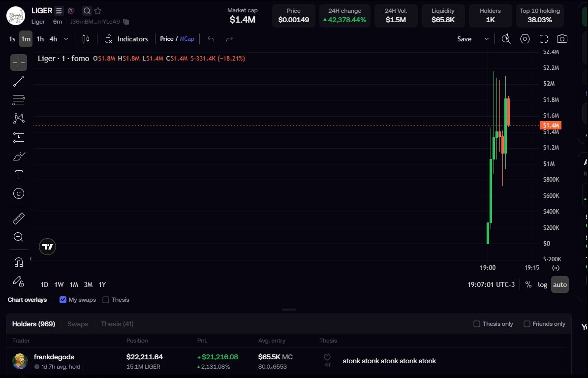Screen dimensions: 588x378
Task: Select the forecasting position tool
Action: coord(18,137)
